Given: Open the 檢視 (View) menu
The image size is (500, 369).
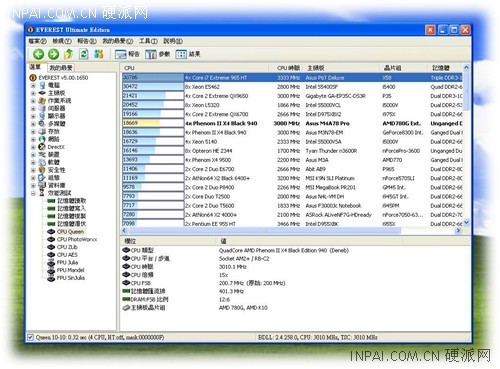Looking at the screenshot, I should pyautogui.click(x=62, y=41).
